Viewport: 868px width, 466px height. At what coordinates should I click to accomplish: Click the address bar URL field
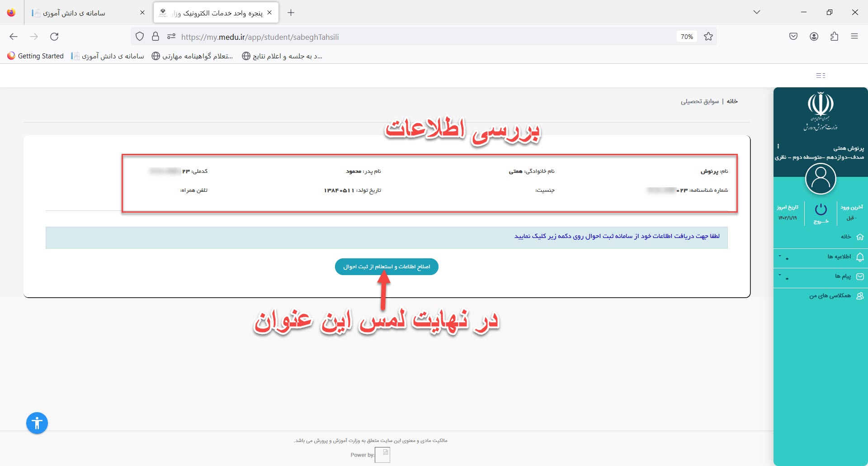coord(407,37)
